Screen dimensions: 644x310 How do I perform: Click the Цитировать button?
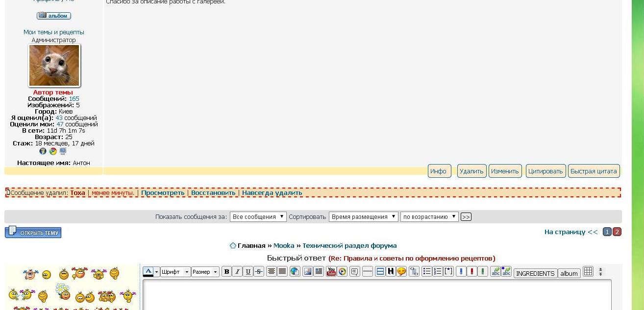pyautogui.click(x=545, y=171)
